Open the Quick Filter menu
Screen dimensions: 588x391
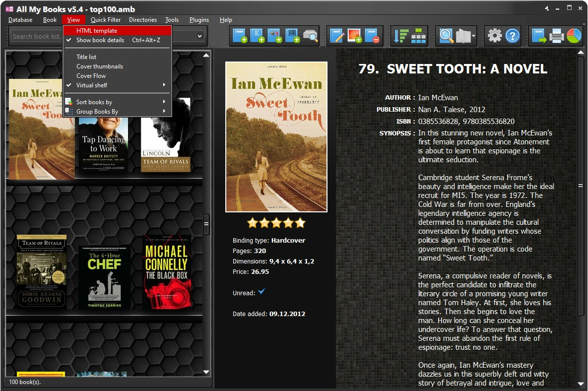click(x=105, y=20)
